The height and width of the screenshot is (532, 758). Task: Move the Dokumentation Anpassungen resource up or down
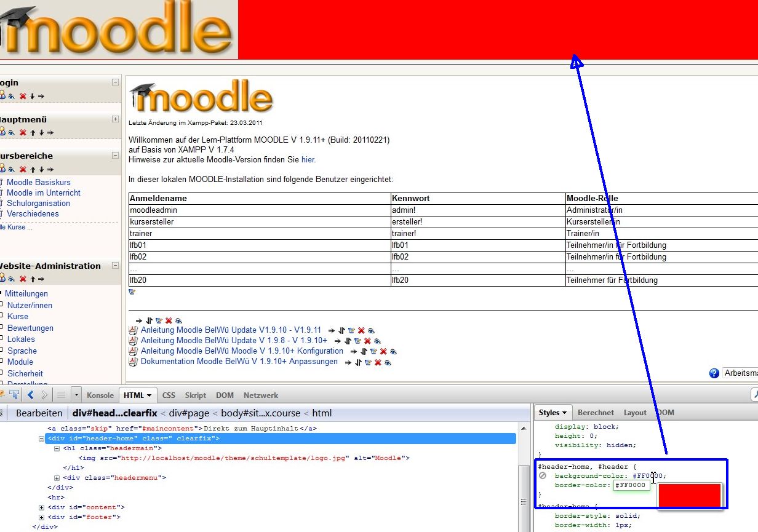coord(359,362)
